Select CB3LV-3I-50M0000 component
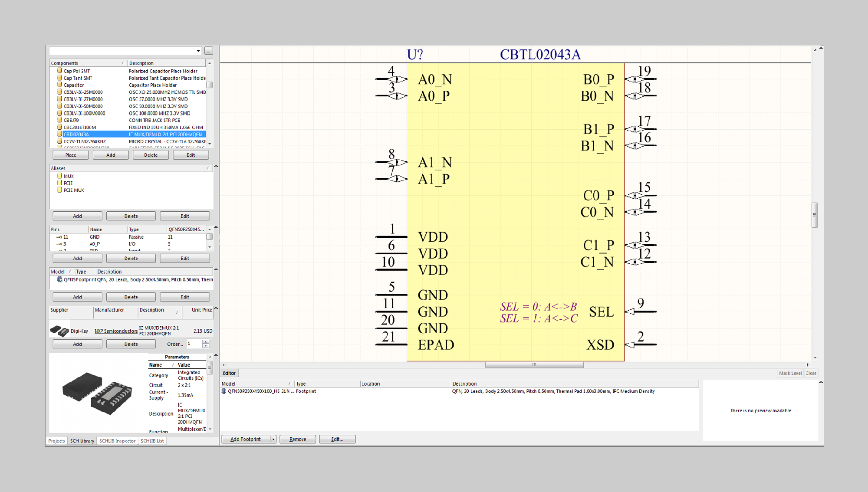 [128, 106]
